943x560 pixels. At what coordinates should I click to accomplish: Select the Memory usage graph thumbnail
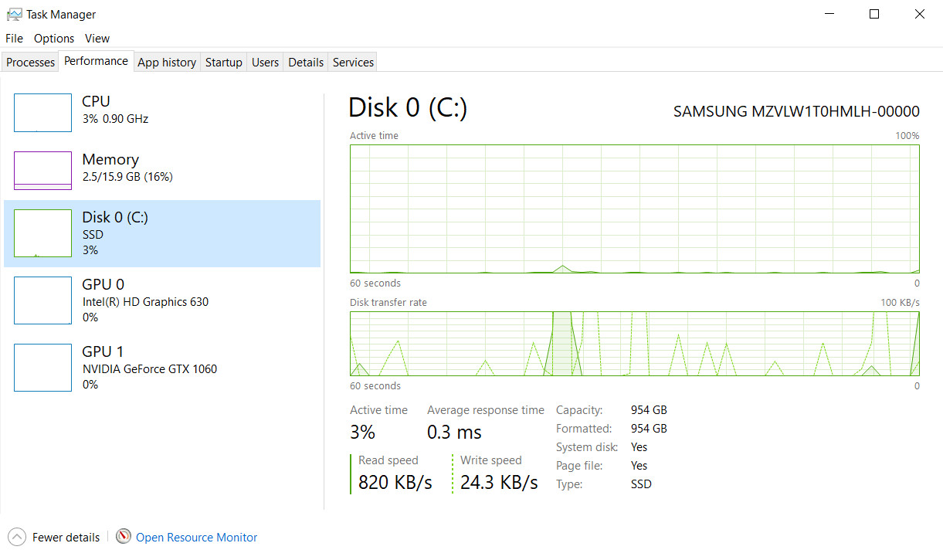coord(42,171)
